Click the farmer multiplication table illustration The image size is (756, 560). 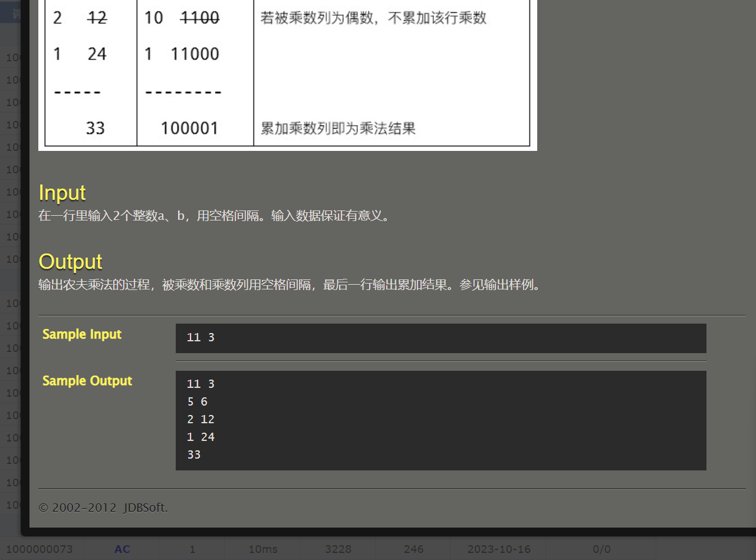pos(288,75)
